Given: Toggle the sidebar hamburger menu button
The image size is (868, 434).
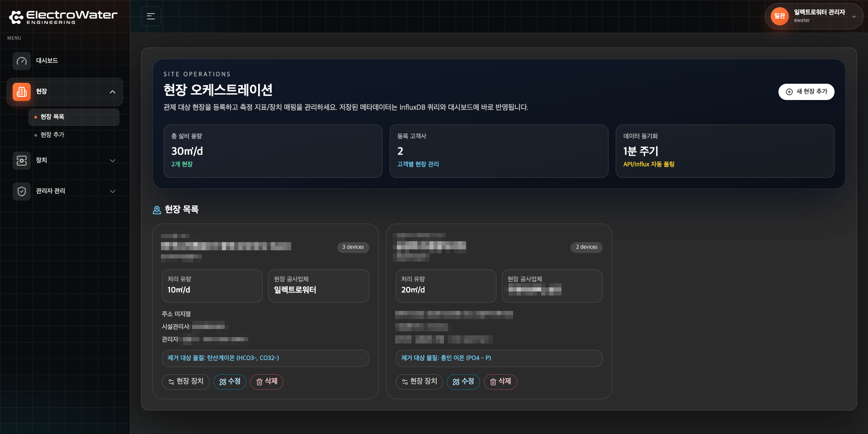Looking at the screenshot, I should [x=151, y=16].
